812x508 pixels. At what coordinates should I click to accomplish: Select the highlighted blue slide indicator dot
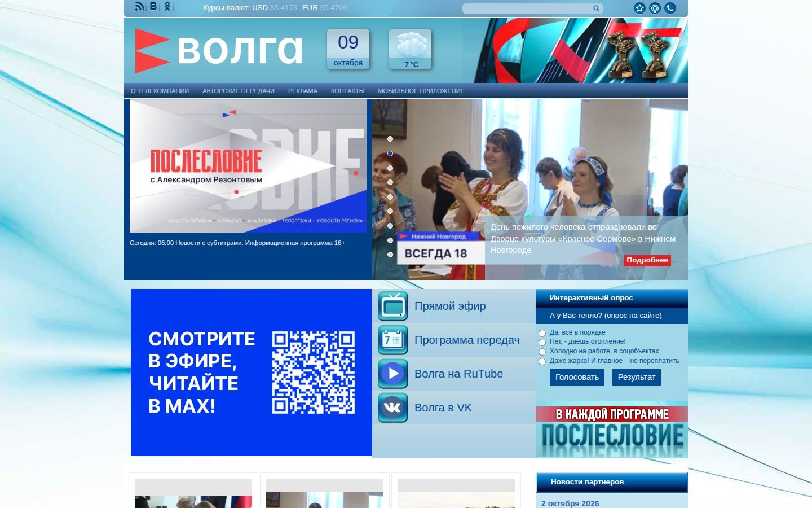(x=390, y=154)
